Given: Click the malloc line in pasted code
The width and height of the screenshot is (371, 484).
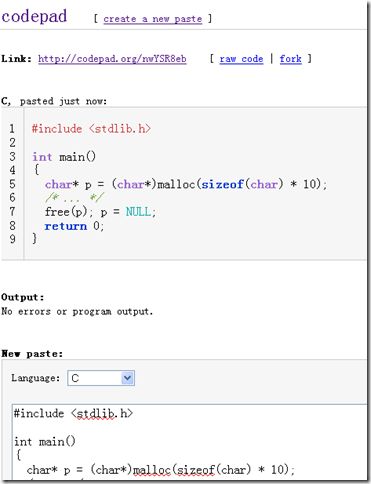Looking at the screenshot, I should point(186,184).
